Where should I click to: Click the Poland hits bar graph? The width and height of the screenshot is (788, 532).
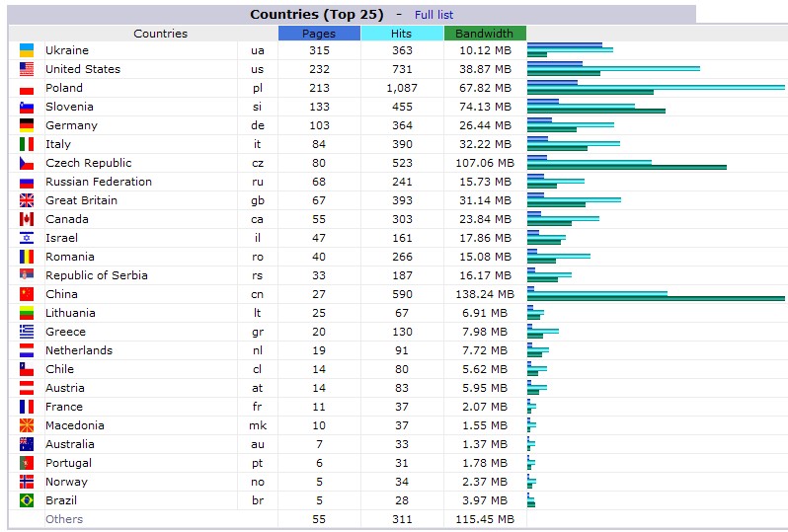656,88
